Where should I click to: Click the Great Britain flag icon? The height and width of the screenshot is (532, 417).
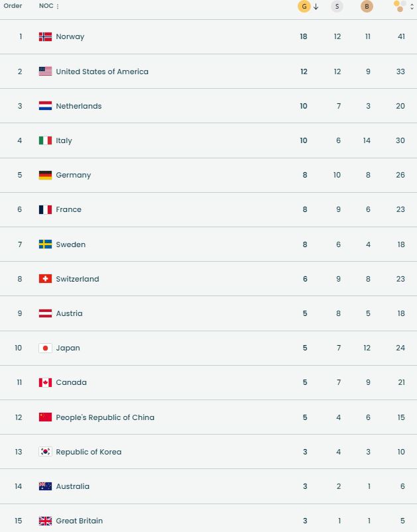click(x=45, y=521)
